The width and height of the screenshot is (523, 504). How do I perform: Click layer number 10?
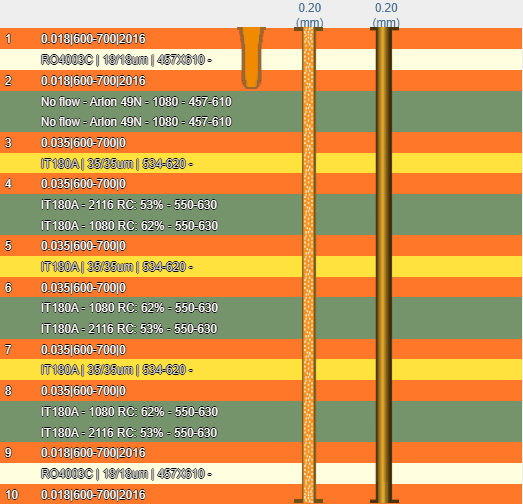[12, 494]
